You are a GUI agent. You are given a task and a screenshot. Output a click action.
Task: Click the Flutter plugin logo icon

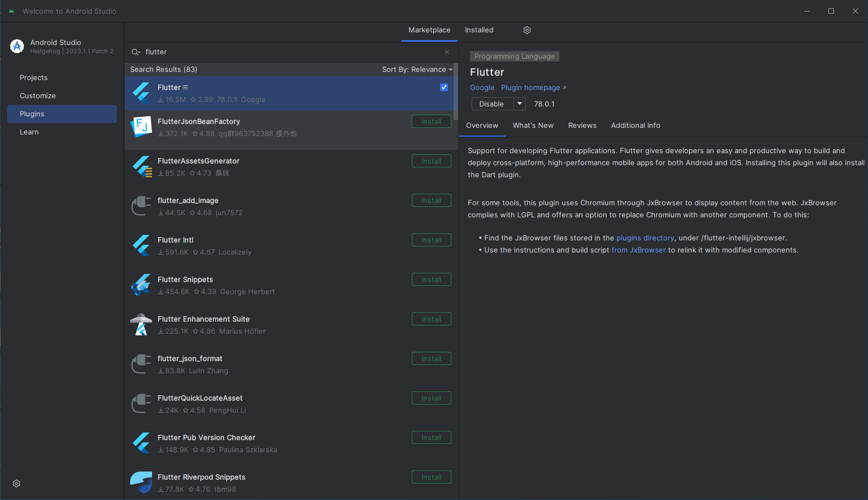point(141,93)
